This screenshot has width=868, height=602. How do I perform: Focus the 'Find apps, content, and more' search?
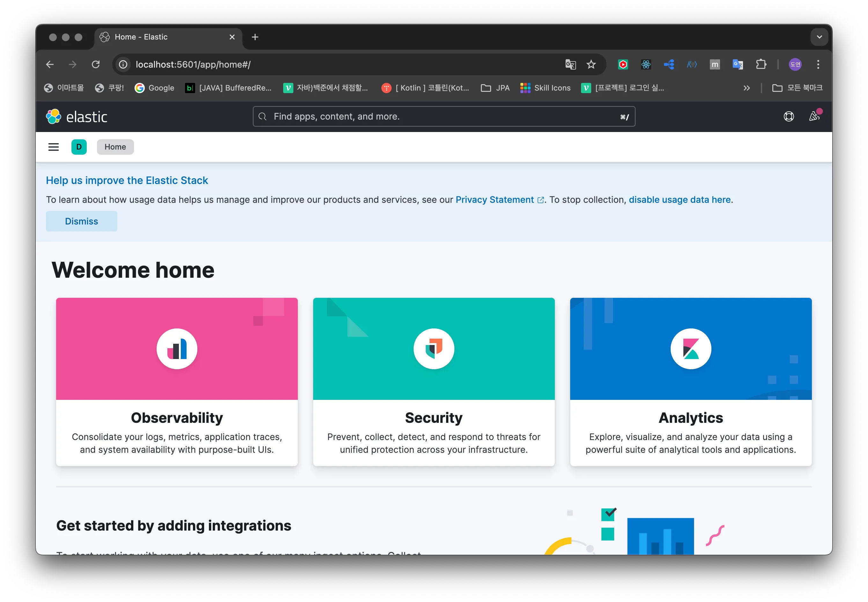tap(444, 117)
